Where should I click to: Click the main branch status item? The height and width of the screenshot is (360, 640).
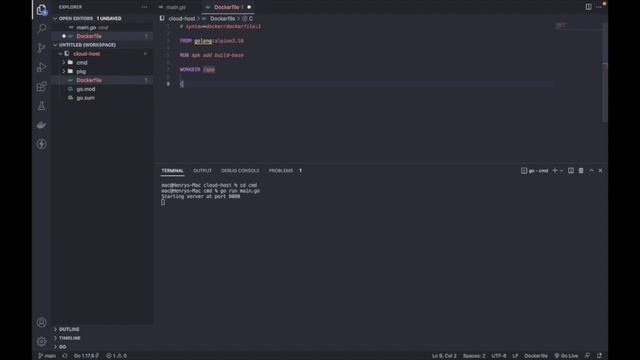point(47,356)
